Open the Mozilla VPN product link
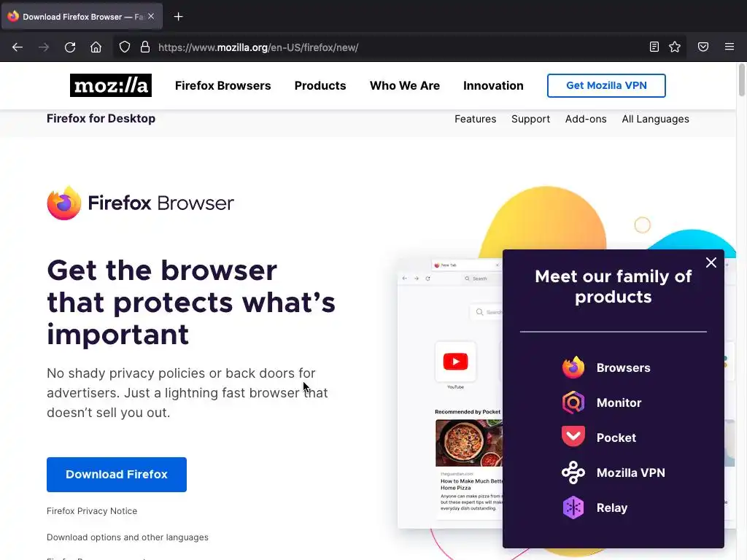 point(631,472)
